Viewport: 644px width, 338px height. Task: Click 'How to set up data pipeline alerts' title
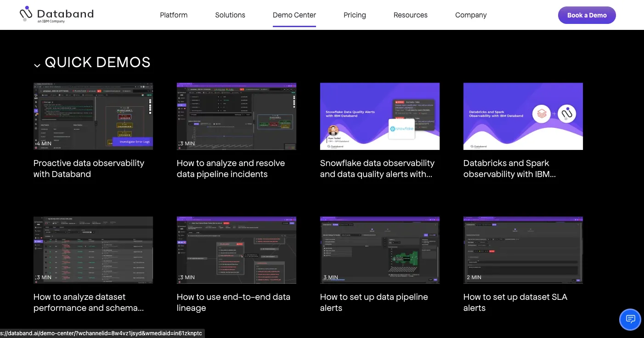point(374,303)
